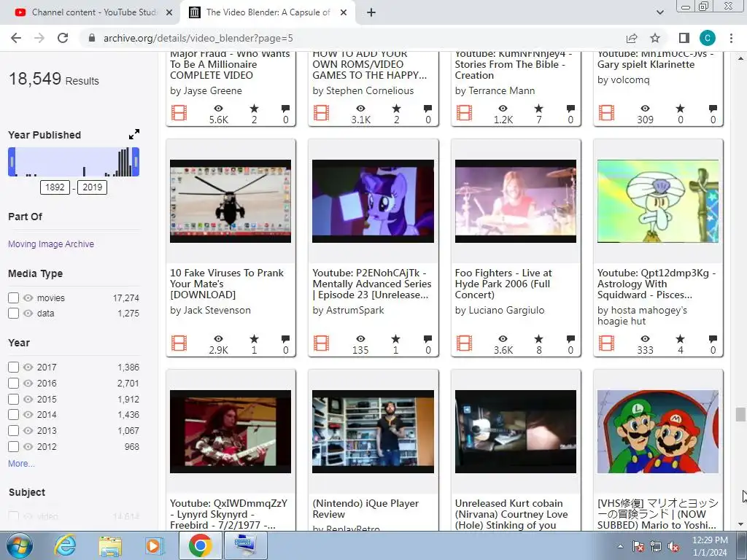Reload the archive.org page
747x560 pixels.
pyautogui.click(x=63, y=38)
